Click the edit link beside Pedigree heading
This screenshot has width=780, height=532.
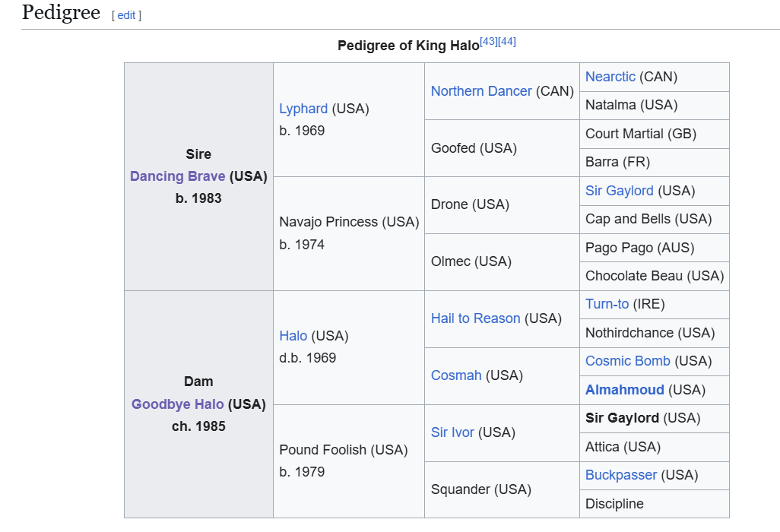pyautogui.click(x=126, y=15)
